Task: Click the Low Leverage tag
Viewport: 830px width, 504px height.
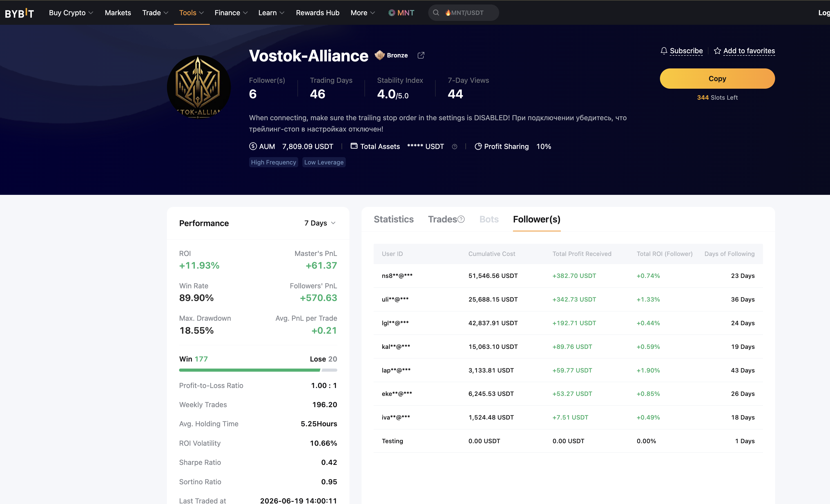Action: [324, 162]
